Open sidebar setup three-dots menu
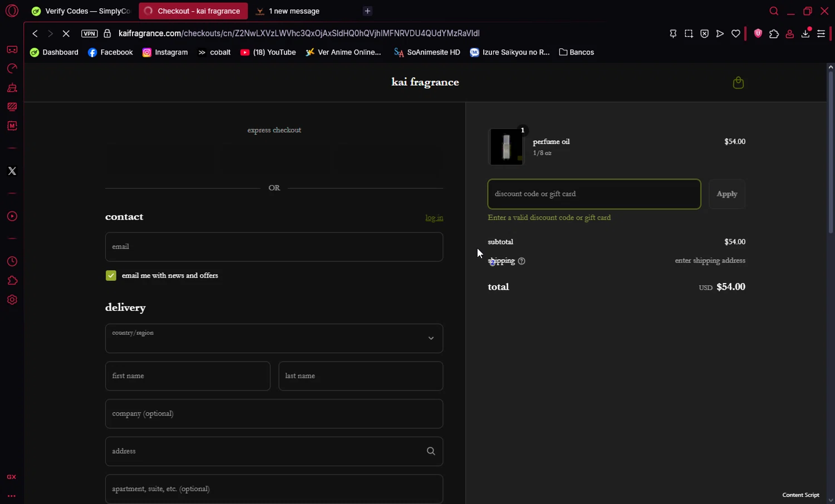835x504 pixels. click(x=12, y=496)
